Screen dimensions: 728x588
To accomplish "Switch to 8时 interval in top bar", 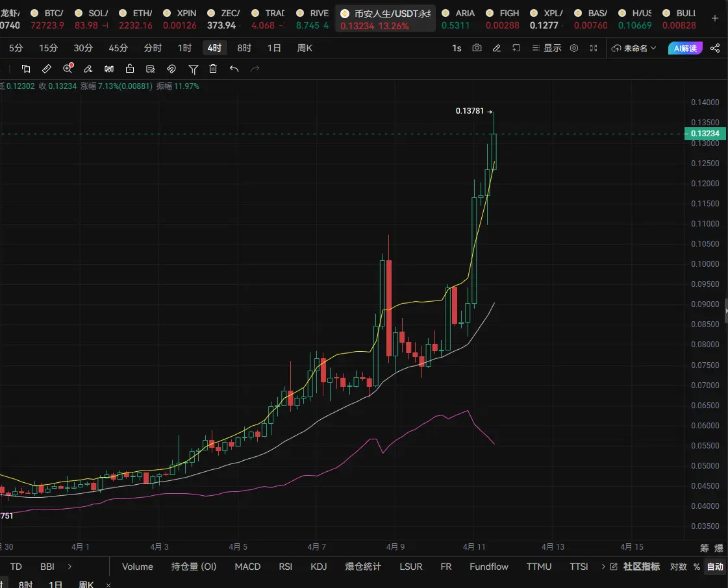I will pyautogui.click(x=244, y=48).
